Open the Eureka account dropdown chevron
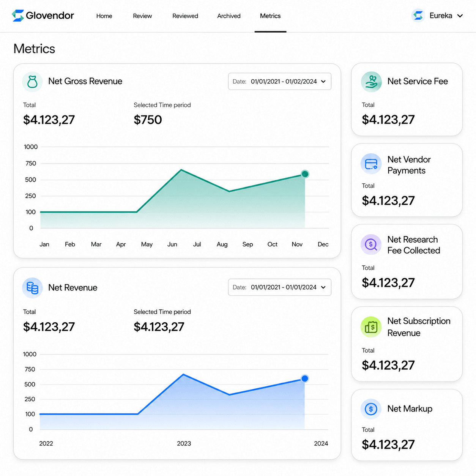The width and height of the screenshot is (476, 476). point(460,16)
